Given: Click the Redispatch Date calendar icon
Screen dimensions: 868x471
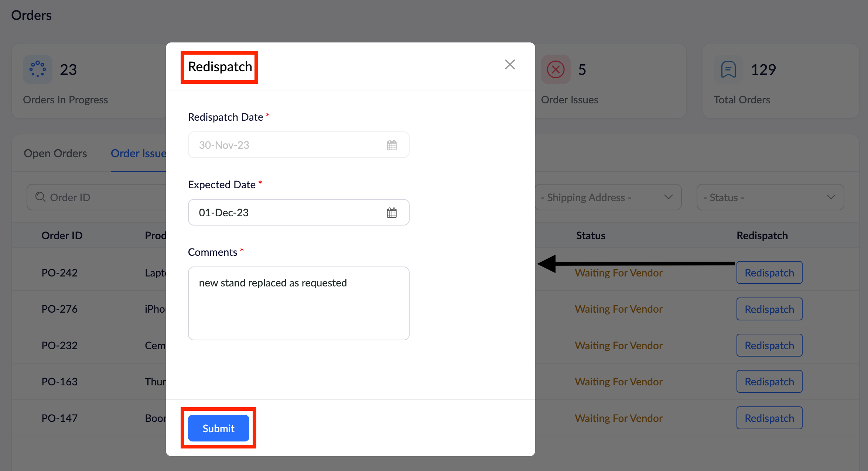Looking at the screenshot, I should pos(392,145).
